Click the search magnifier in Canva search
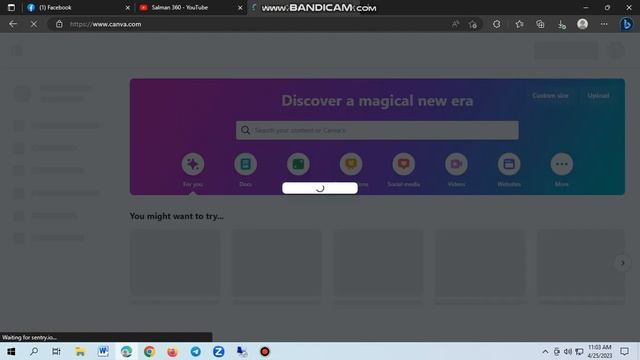Screen dimensions: 640x360 245,130
